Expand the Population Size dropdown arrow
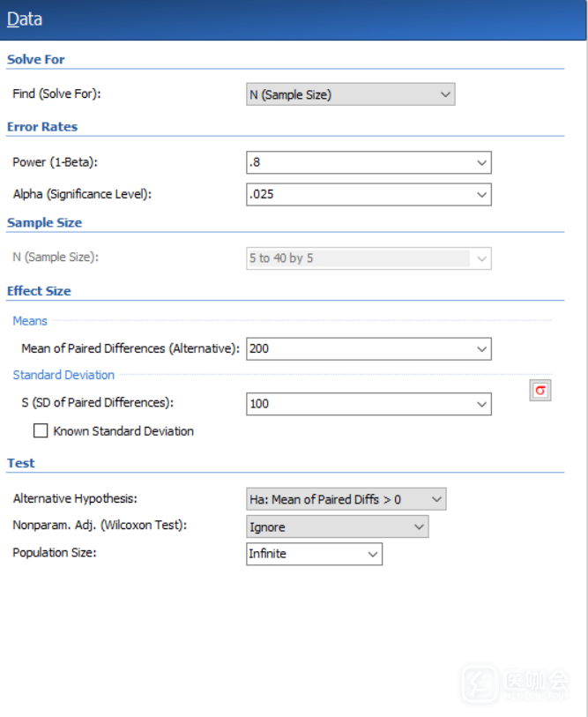The image size is (588, 717). pos(372,554)
